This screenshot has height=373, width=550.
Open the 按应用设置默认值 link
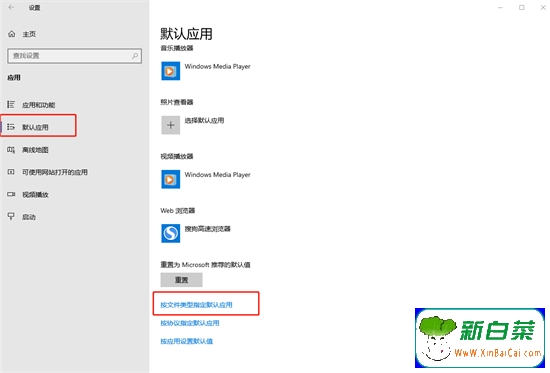[x=187, y=341]
